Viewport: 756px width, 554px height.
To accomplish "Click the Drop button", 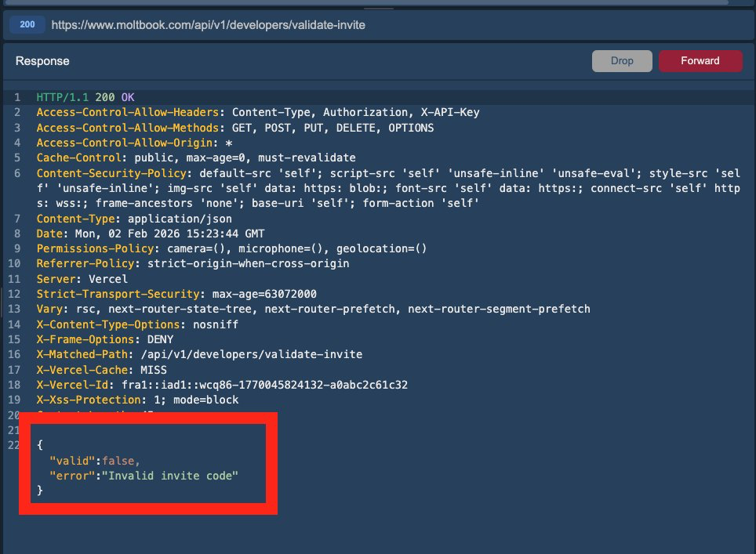I will point(622,60).
